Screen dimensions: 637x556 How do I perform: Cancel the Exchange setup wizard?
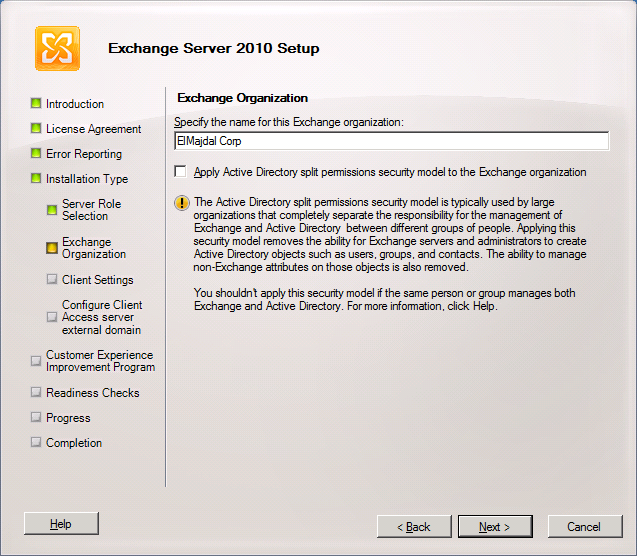coord(583,527)
